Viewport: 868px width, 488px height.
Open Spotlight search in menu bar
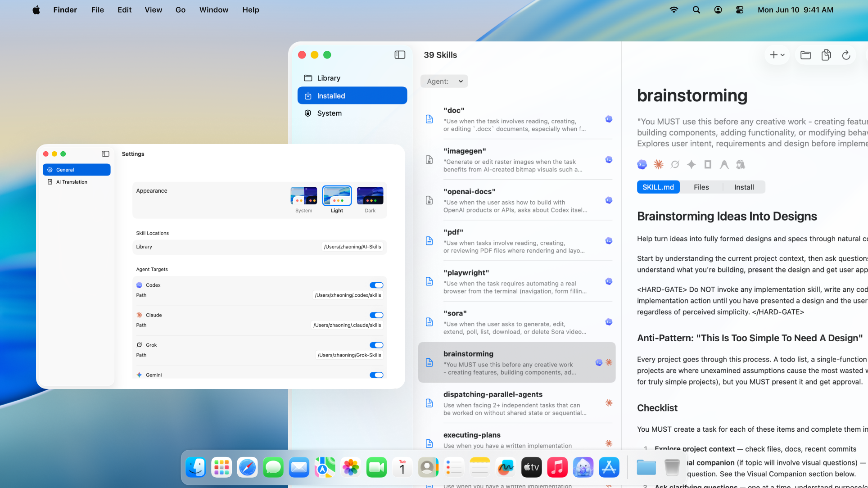click(696, 10)
